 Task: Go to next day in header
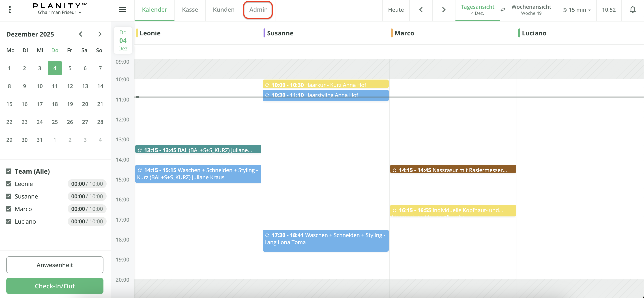pos(444,10)
